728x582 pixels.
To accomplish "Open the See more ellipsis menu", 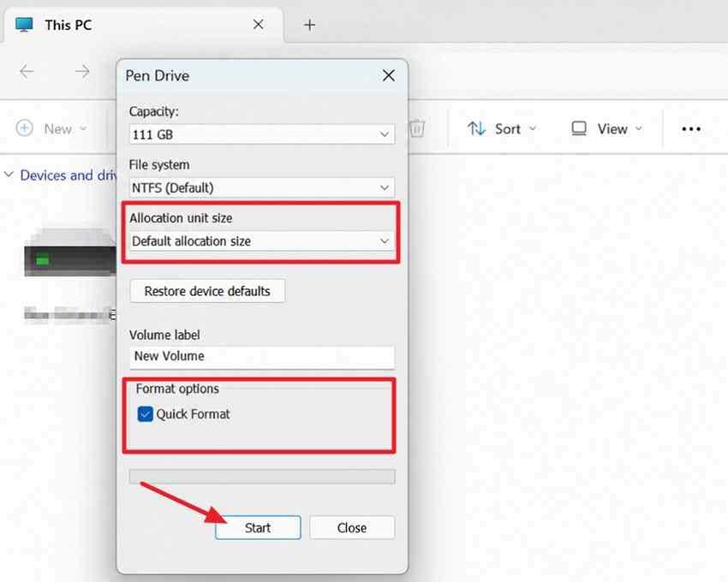I will coord(691,128).
